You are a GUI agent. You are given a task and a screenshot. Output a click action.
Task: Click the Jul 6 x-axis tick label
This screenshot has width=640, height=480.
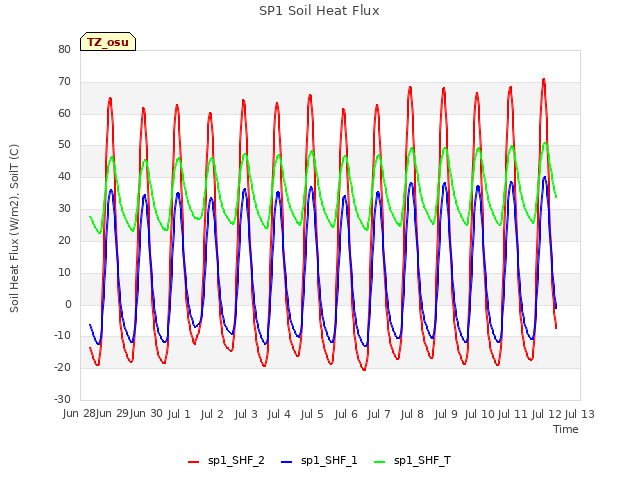pyautogui.click(x=346, y=414)
